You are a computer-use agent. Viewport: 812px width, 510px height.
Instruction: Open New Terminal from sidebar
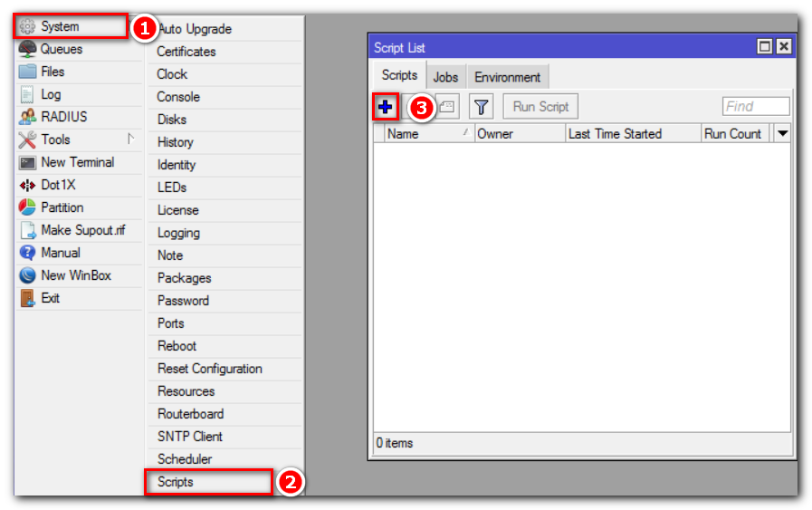click(x=77, y=162)
